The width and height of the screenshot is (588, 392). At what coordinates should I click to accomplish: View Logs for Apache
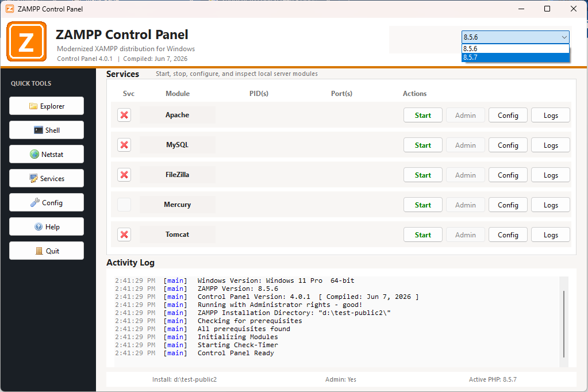551,115
